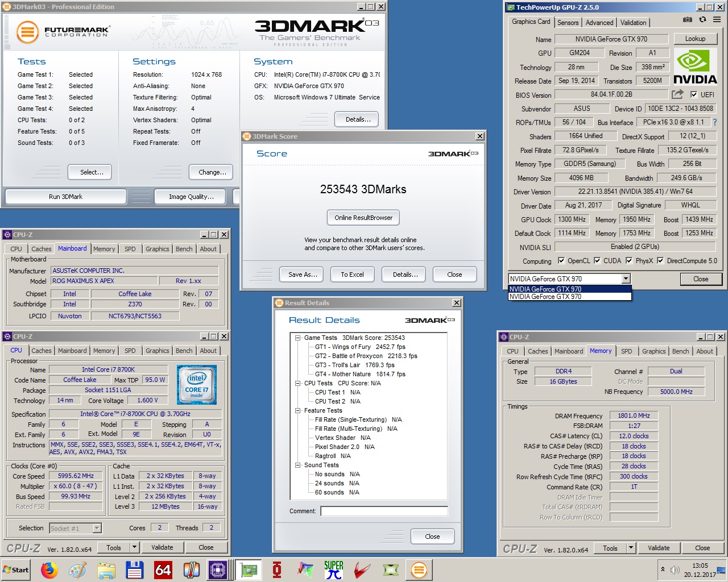Select the highlighted GTX 970 dropdown entry
The image size is (728, 582).
[569, 289]
